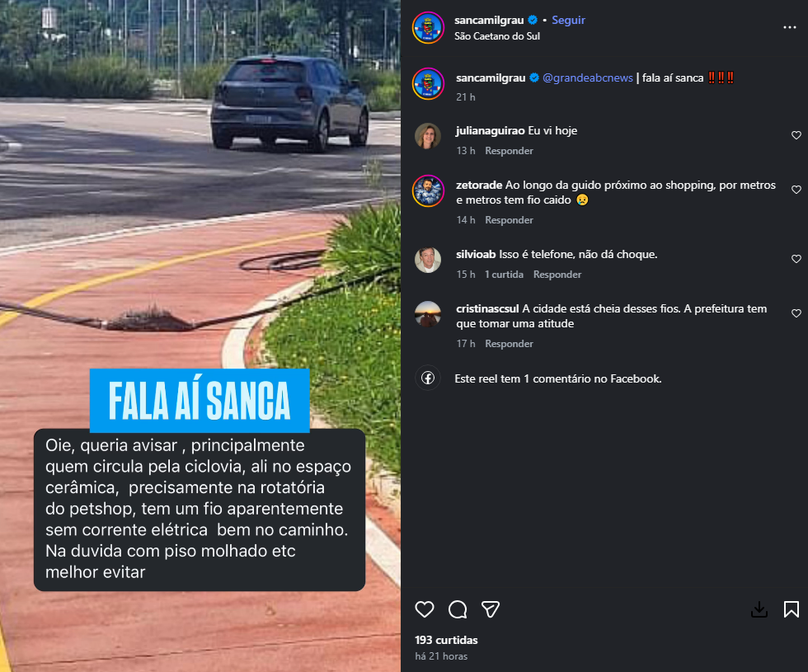Like julianaguirao's comment
808x672 pixels.
796,135
